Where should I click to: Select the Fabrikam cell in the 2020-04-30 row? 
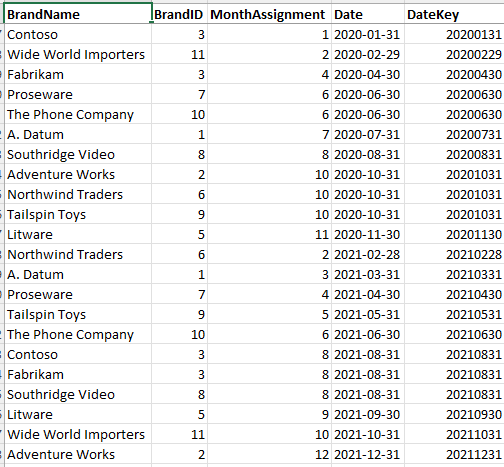pyautogui.click(x=78, y=74)
